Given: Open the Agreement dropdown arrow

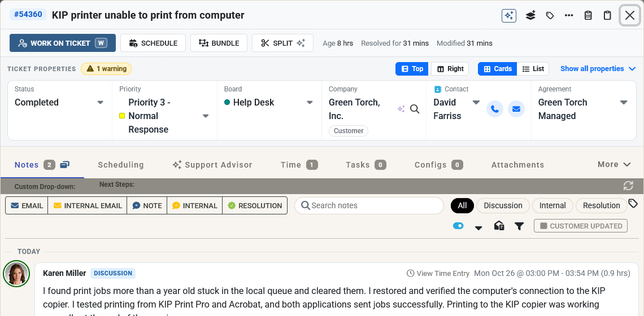Looking at the screenshot, I should pos(624,103).
